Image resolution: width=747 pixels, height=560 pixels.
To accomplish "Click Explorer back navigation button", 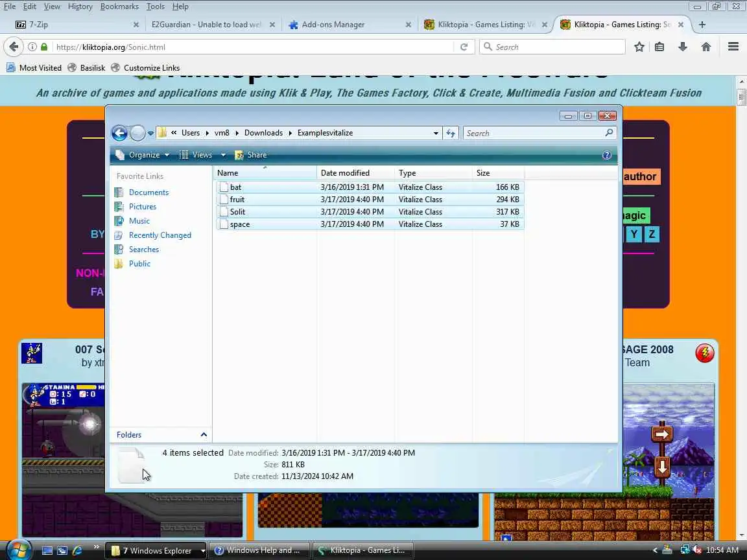I will [119, 133].
